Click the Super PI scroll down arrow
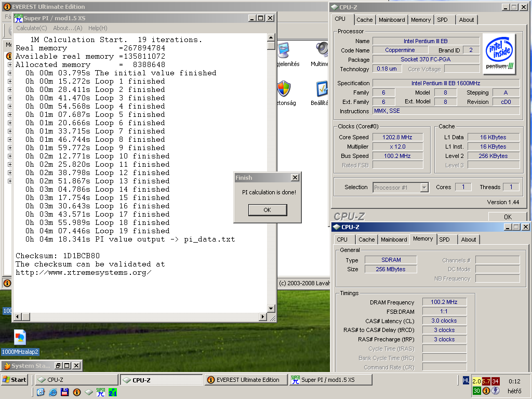The width and height of the screenshot is (532, 399). [271, 308]
